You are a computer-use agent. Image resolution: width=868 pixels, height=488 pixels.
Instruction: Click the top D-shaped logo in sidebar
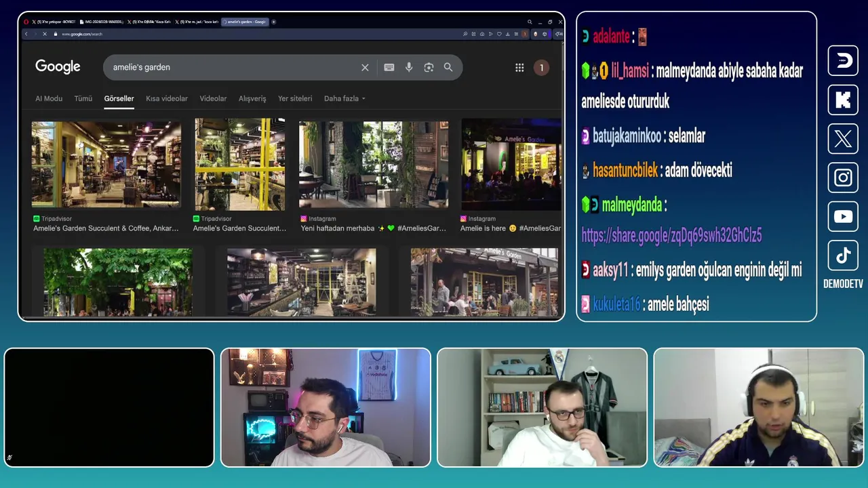[x=843, y=60]
